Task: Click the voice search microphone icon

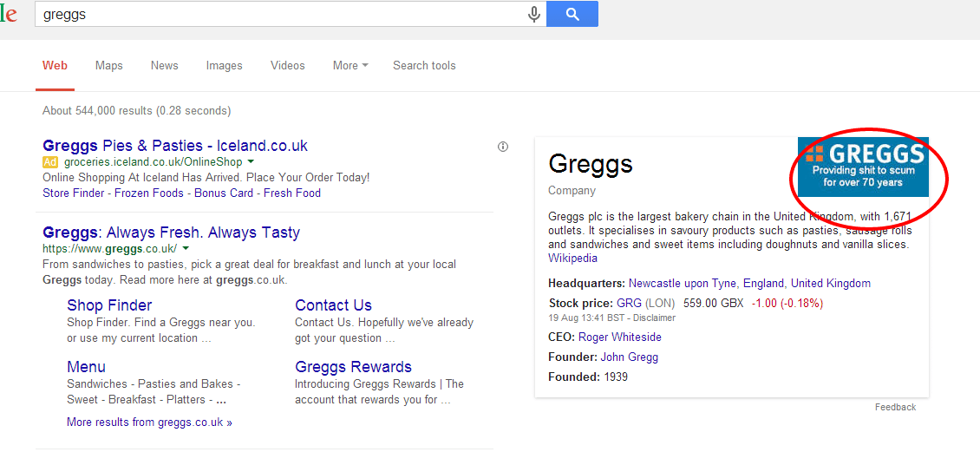Action: pos(533,14)
